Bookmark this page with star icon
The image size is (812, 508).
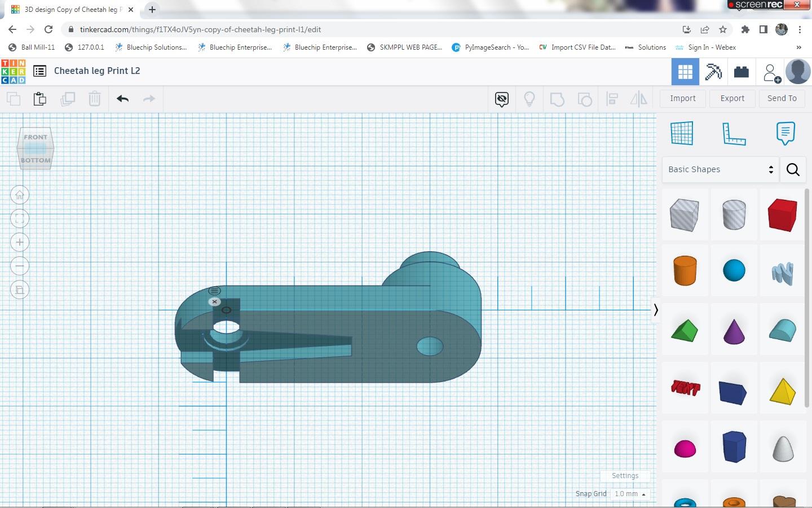coord(723,29)
